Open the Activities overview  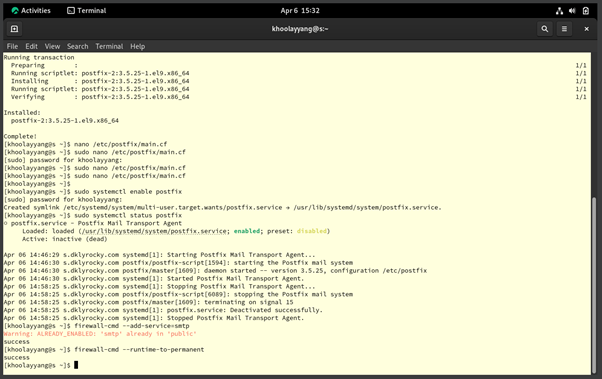[31, 10]
